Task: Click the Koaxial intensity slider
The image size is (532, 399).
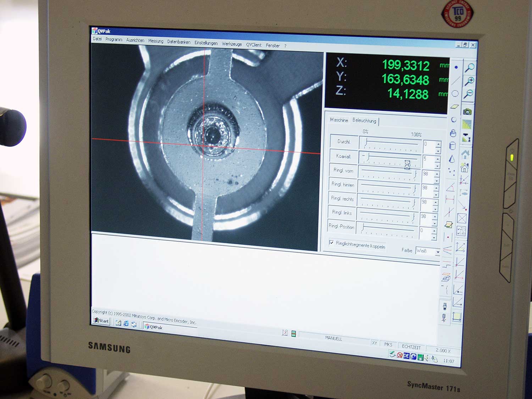Action: 389,159
